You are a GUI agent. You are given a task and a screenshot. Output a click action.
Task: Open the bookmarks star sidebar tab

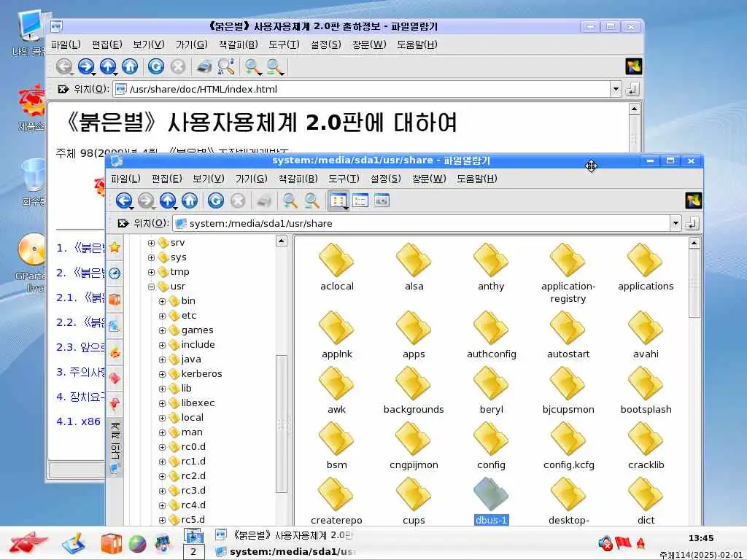[115, 248]
